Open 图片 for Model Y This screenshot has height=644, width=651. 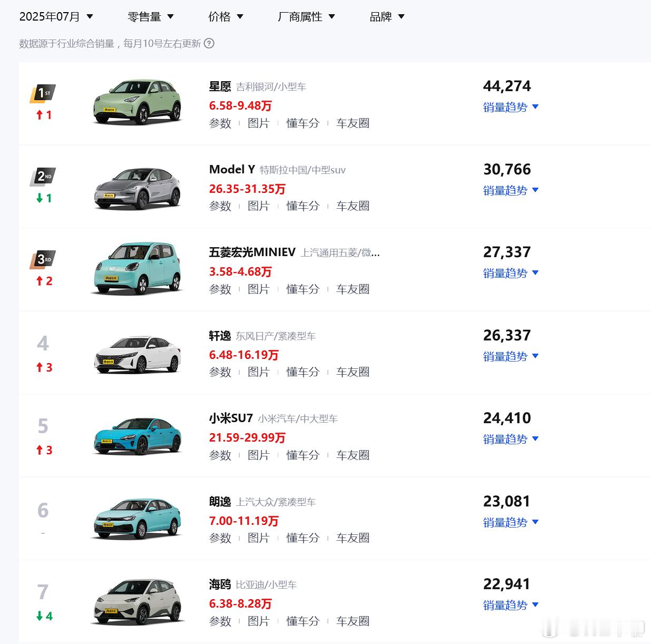258,206
